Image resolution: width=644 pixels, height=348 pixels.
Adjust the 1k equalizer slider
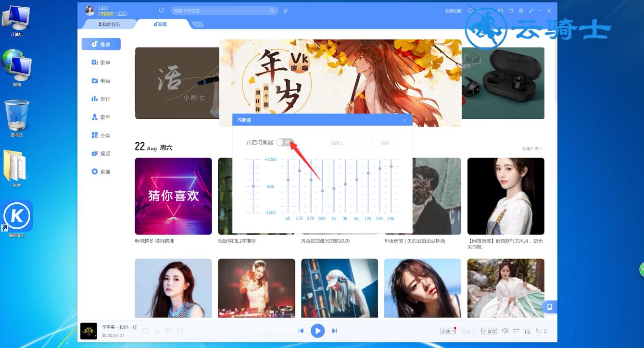(x=334, y=186)
